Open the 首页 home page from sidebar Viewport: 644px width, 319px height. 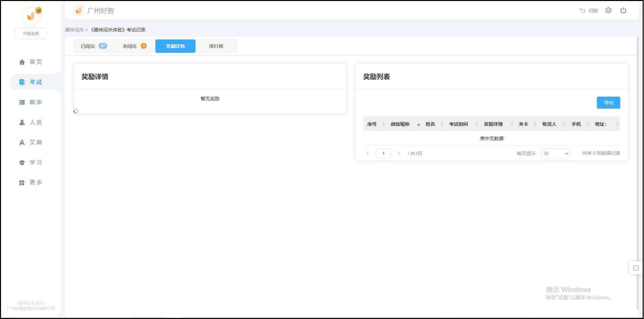tap(35, 62)
